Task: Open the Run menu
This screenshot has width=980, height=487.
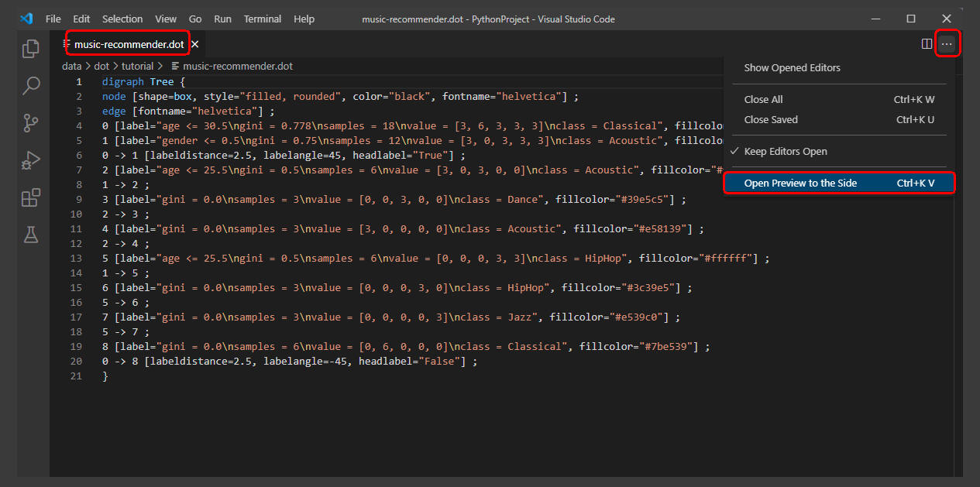Action: tap(223, 19)
